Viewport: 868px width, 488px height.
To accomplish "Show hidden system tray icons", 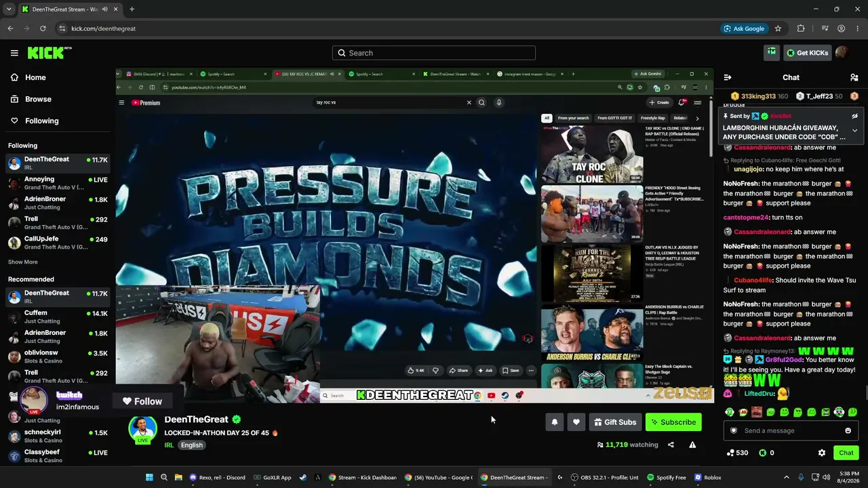I will coord(787,477).
